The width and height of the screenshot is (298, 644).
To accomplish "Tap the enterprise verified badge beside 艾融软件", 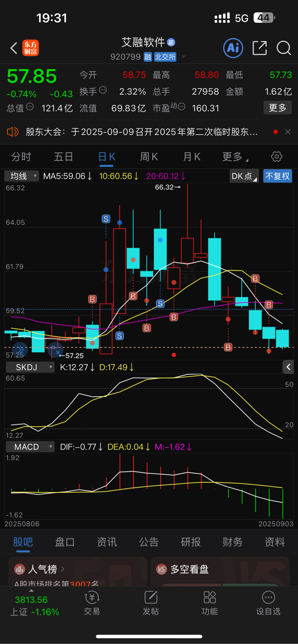I will [x=171, y=42].
